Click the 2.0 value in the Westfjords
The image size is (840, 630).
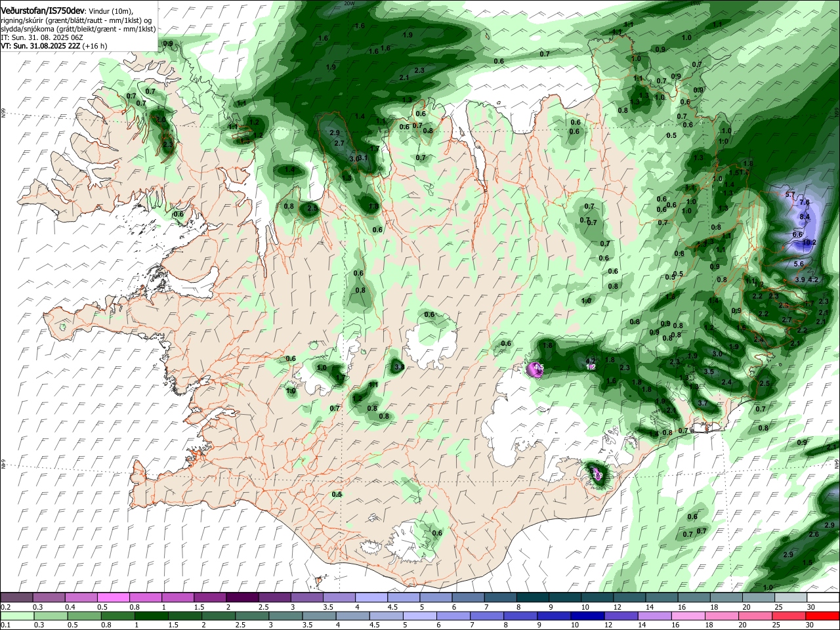161,120
